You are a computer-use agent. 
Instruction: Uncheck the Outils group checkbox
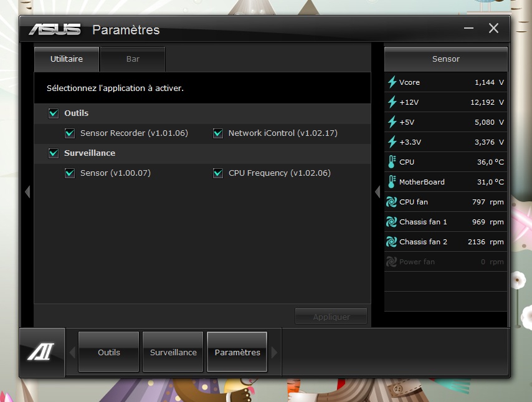click(54, 113)
